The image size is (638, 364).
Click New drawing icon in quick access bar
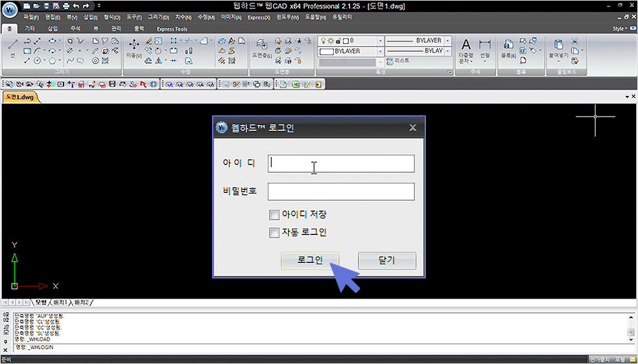click(27, 6)
